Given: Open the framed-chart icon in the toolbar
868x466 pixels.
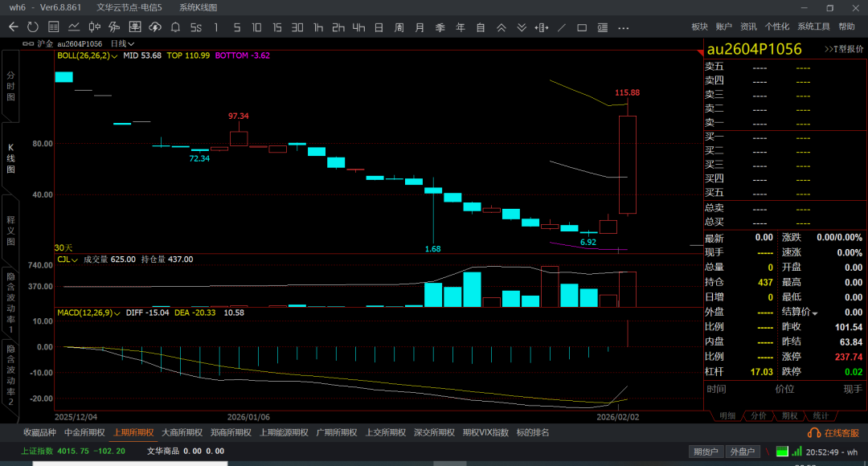Looking at the screenshot, I should [134, 27].
